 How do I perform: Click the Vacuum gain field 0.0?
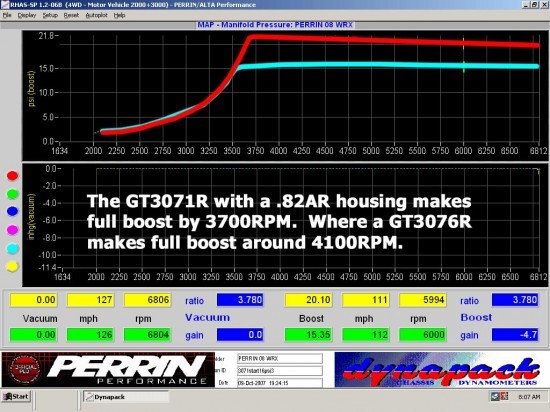click(240, 335)
